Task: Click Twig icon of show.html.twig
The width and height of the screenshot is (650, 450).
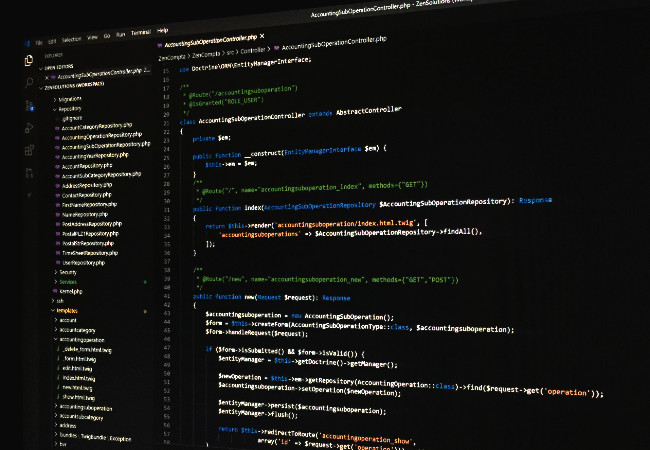Action: coord(58,397)
